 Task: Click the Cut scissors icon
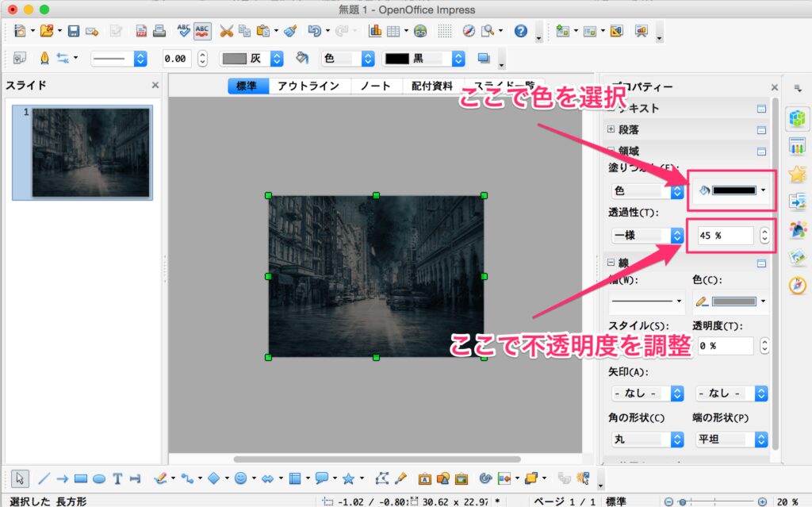[226, 32]
